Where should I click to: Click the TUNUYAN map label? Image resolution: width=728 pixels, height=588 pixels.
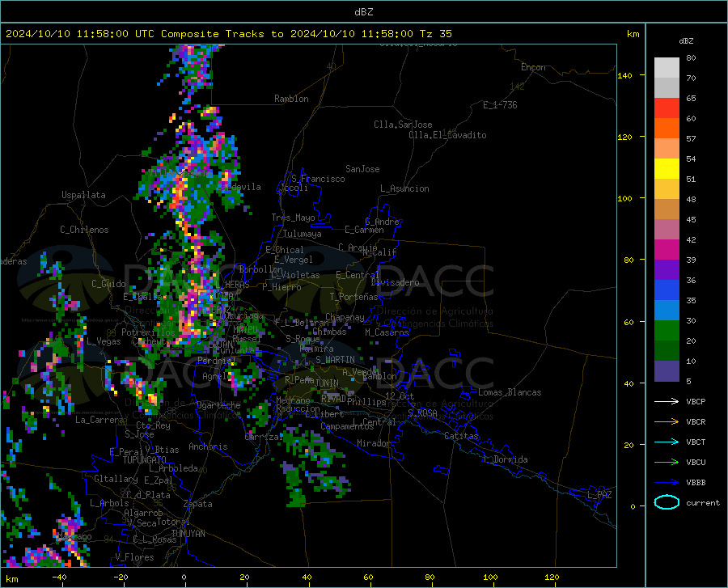coord(188,533)
